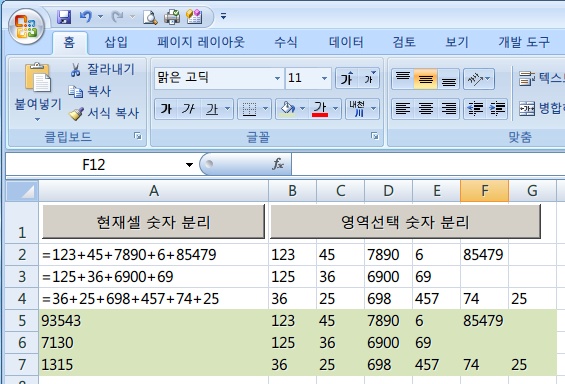Switch to the 수식 tab
Viewport: 565px width, 384px height.
tap(286, 43)
